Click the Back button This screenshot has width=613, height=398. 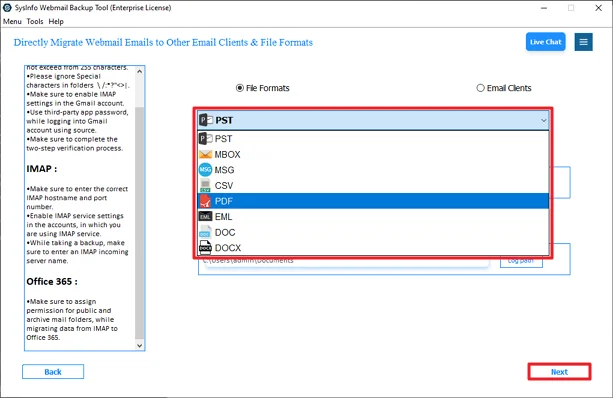point(53,372)
